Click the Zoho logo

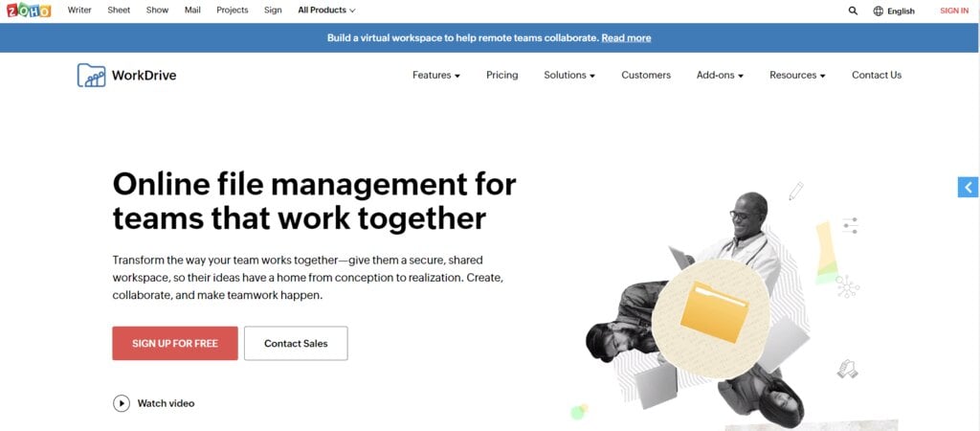click(29, 10)
